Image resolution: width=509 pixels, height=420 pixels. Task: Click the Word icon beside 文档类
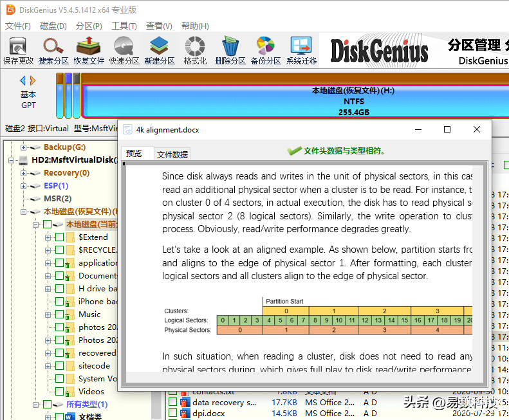69,416
